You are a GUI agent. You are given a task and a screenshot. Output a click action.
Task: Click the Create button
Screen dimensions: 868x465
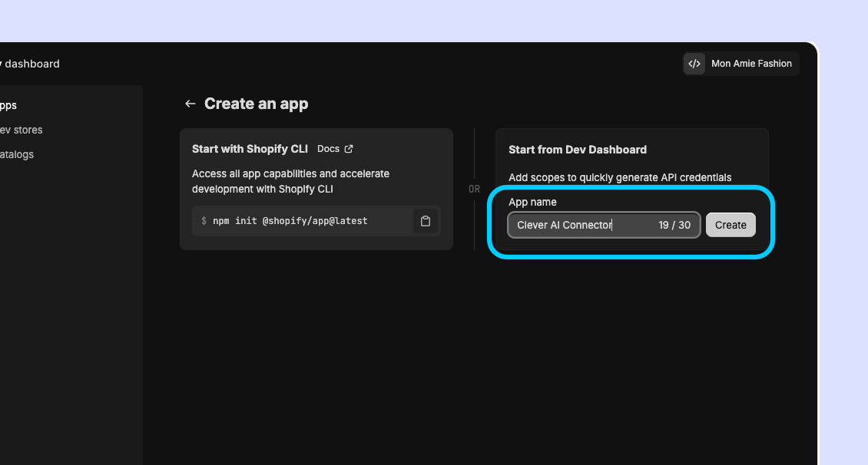tap(731, 225)
